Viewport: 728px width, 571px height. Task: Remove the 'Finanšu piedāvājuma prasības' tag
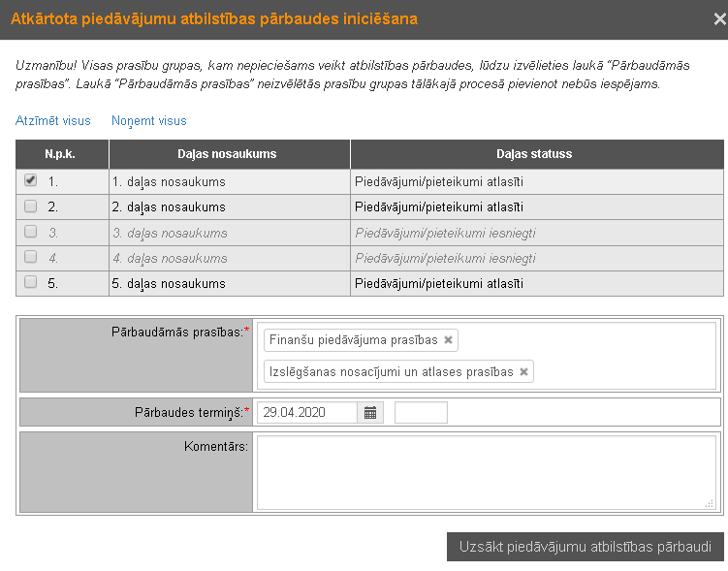point(448,340)
